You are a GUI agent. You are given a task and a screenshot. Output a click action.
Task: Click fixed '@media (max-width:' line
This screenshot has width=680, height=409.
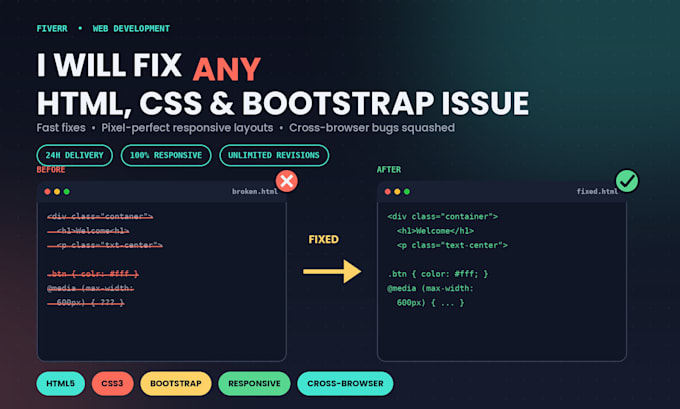point(430,288)
